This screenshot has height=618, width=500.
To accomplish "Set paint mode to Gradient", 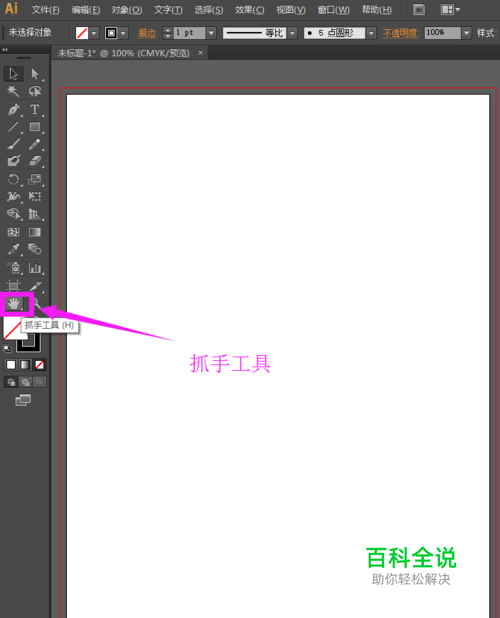I will point(25,365).
